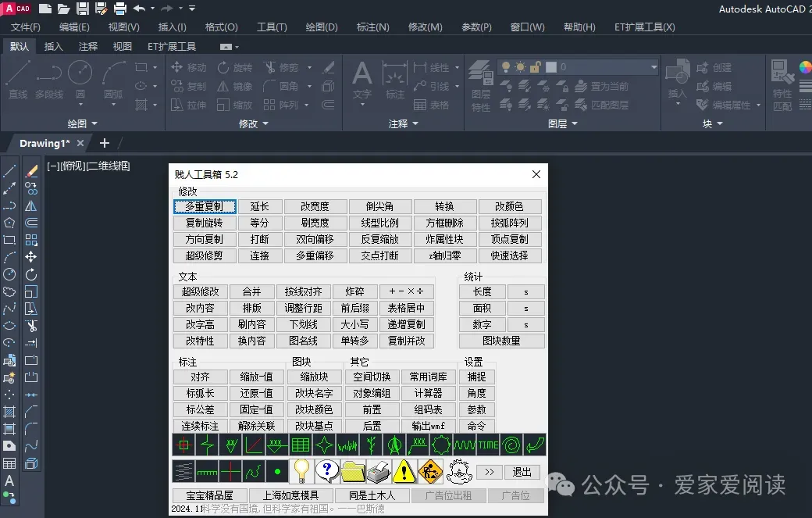Select the Rotate tool in the ribbon
812x518 pixels.
click(x=234, y=67)
